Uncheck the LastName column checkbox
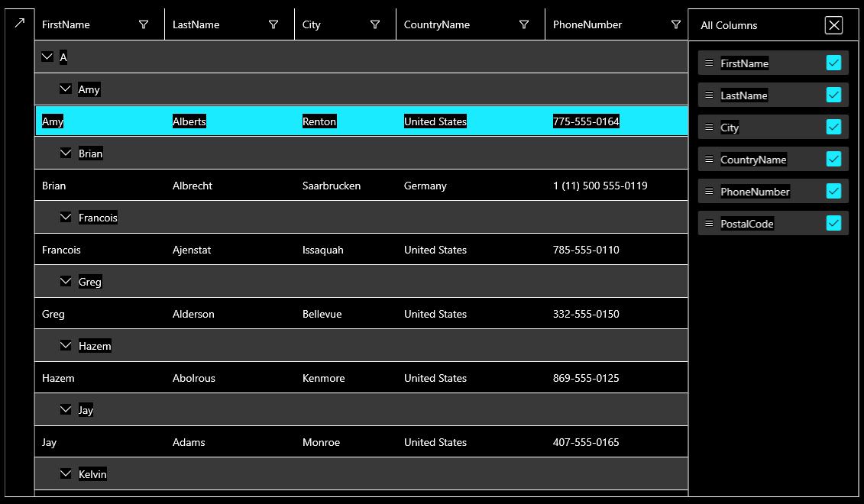 [x=833, y=95]
